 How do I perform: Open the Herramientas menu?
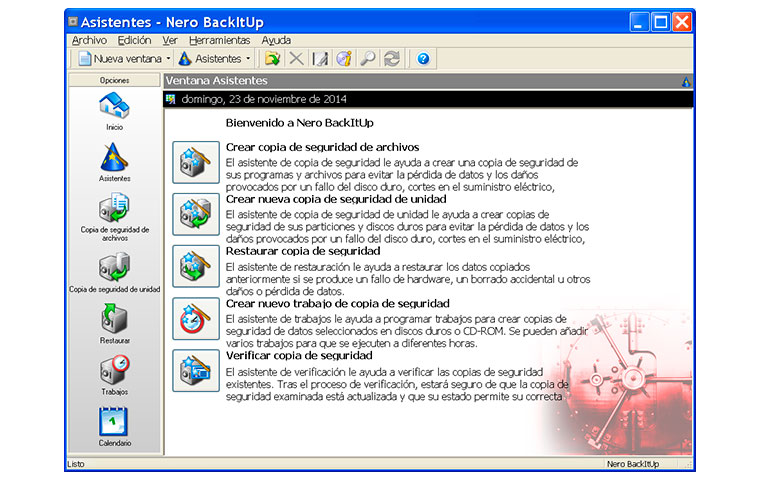tap(220, 40)
